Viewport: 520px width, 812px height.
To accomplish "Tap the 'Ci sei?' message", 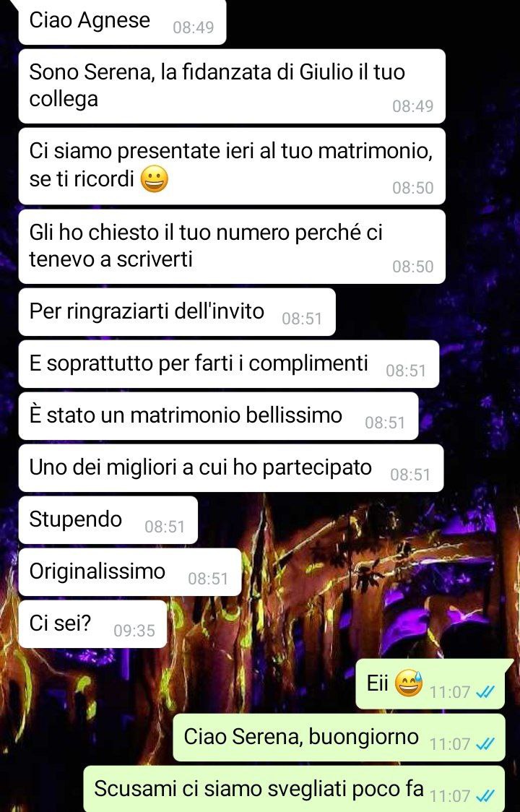I will tap(92, 624).
